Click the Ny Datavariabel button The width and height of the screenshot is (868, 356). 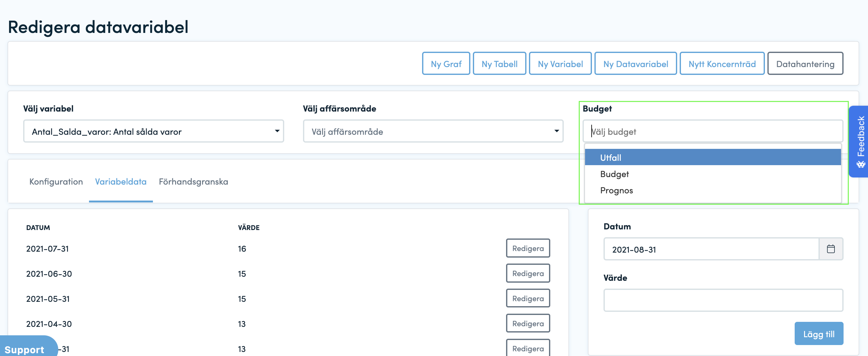click(x=635, y=63)
